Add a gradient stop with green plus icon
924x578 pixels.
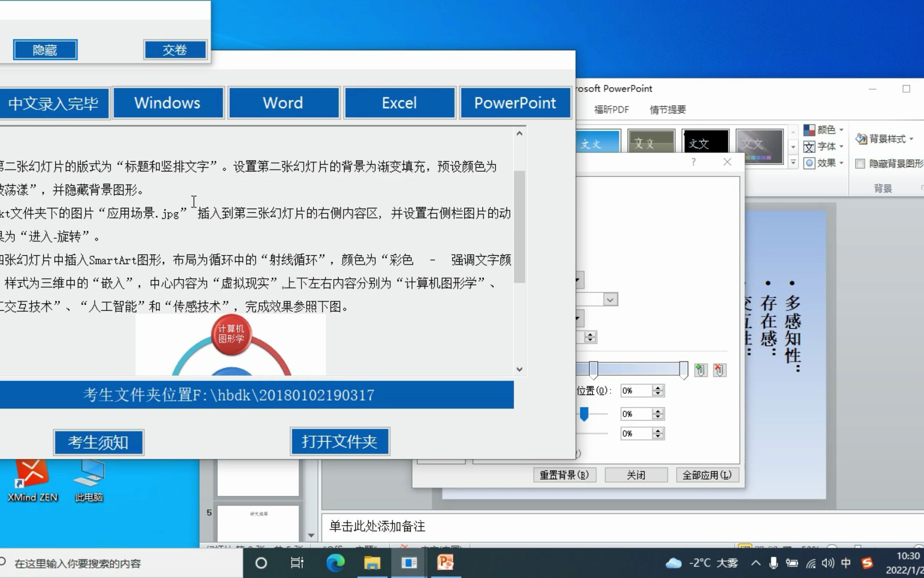click(x=701, y=370)
